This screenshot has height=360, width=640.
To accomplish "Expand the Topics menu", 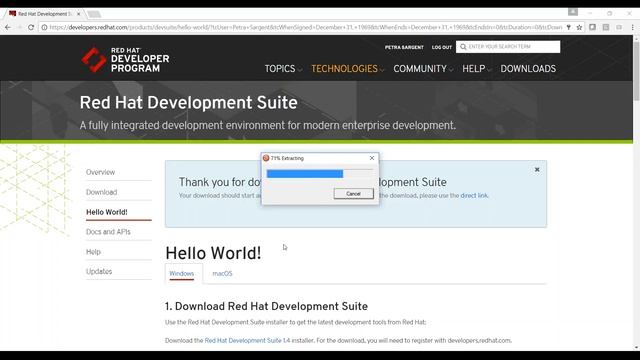I will point(283,69).
